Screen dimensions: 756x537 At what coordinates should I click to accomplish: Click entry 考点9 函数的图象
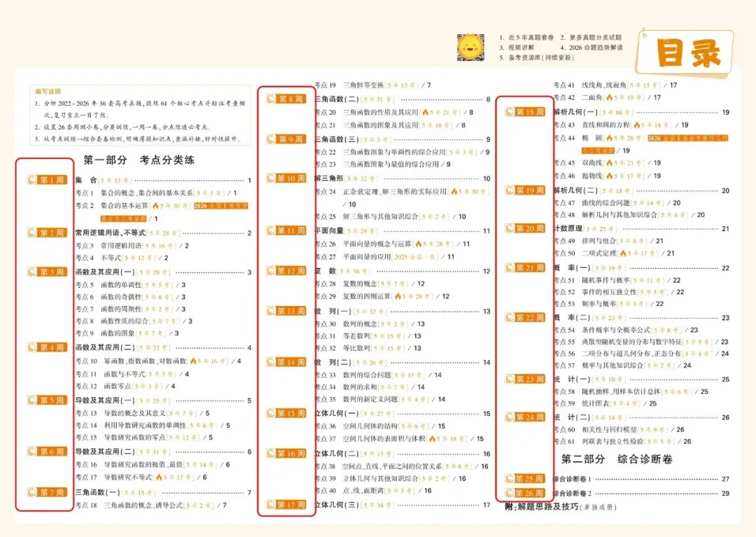coord(127,333)
